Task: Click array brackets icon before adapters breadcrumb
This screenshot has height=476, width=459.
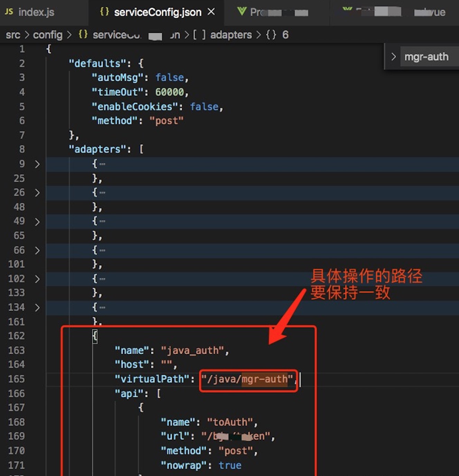Action: [199, 35]
